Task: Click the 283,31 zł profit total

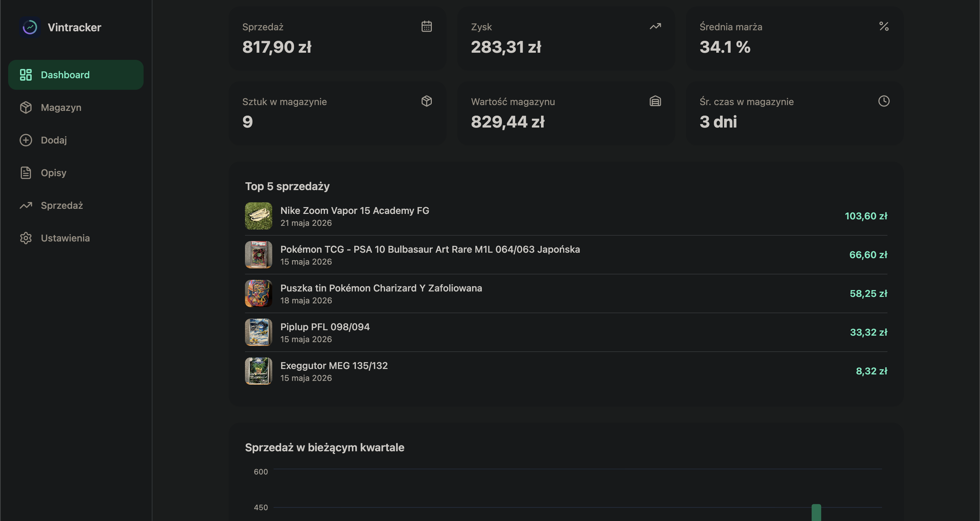Action: 506,47
